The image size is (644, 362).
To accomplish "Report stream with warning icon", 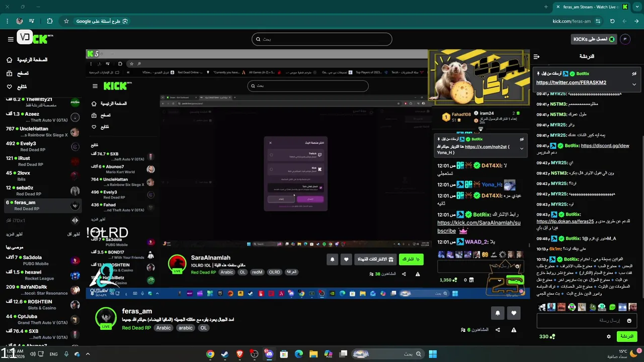I will [x=514, y=330].
